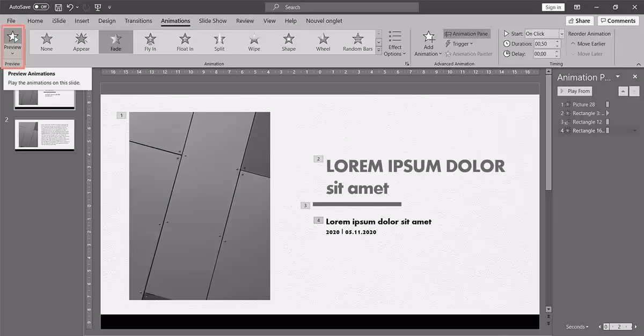
Task: Choose the Shape animation effect
Action: [x=288, y=42]
